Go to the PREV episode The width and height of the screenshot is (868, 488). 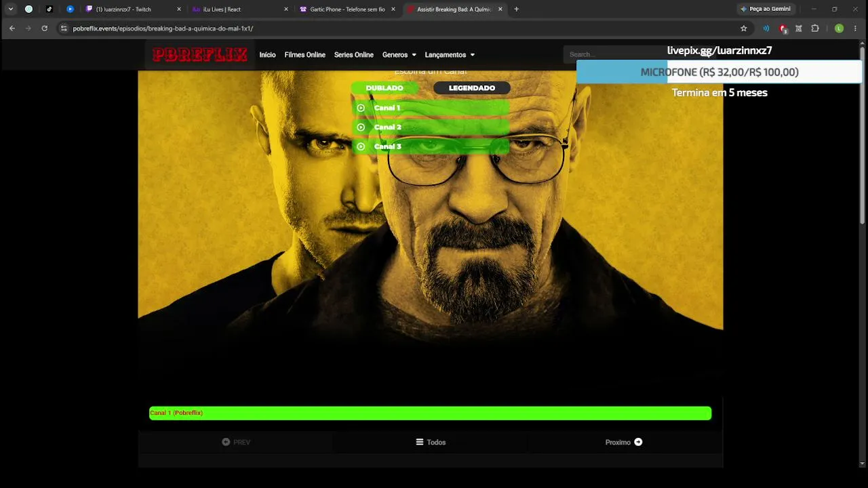(x=236, y=443)
